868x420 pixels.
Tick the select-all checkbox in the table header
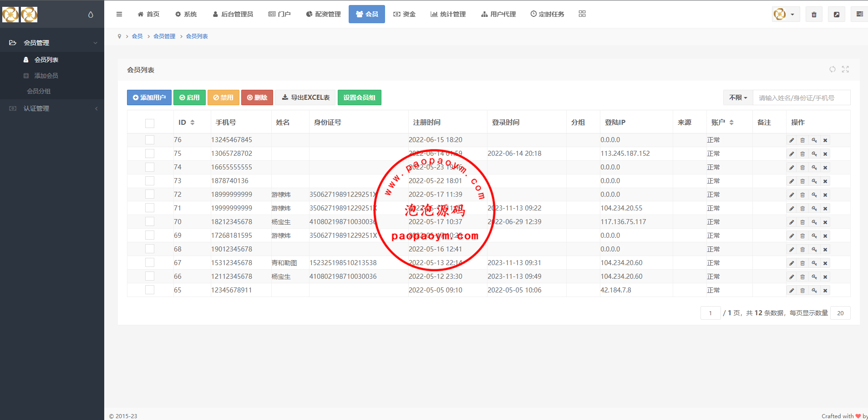click(x=150, y=123)
